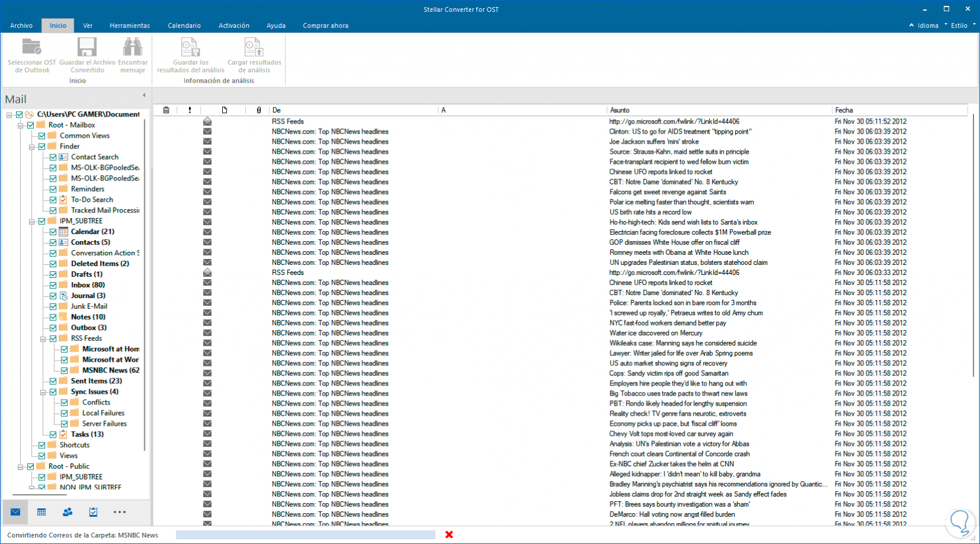Switch to the Ver tab
The width and height of the screenshot is (980, 544).
pyautogui.click(x=88, y=26)
